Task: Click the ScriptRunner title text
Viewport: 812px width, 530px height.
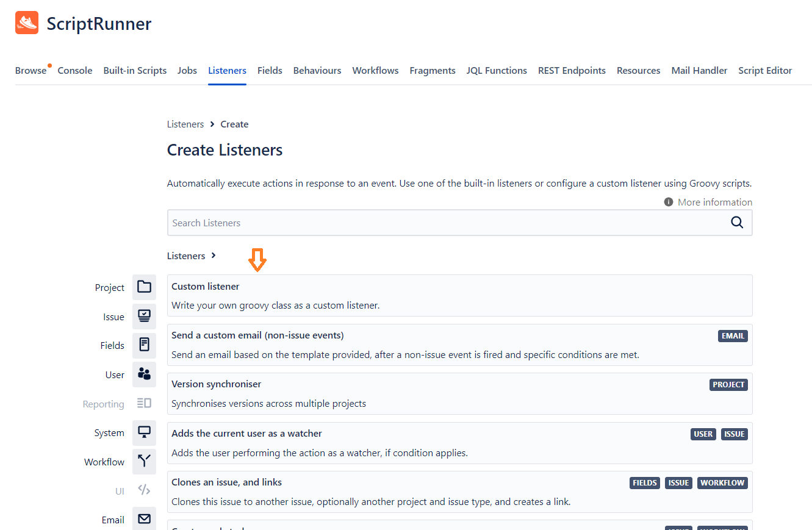Action: point(99,24)
